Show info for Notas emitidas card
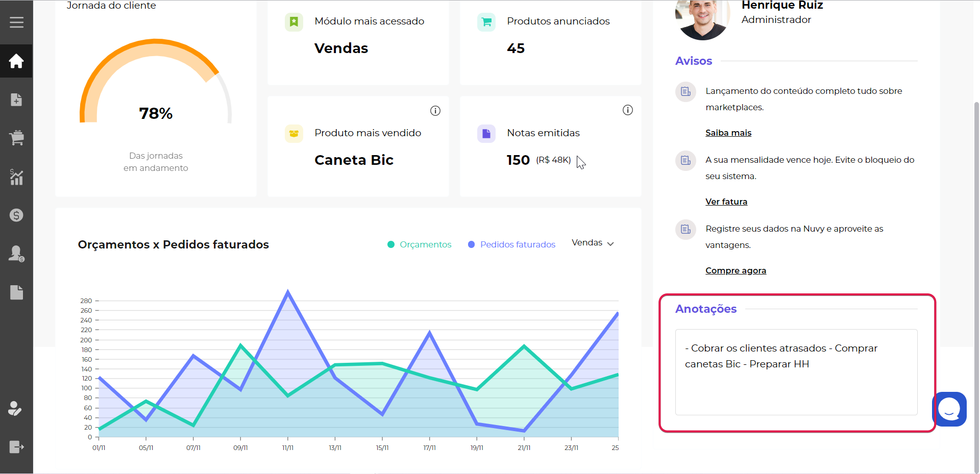The image size is (980, 474). coord(628,110)
